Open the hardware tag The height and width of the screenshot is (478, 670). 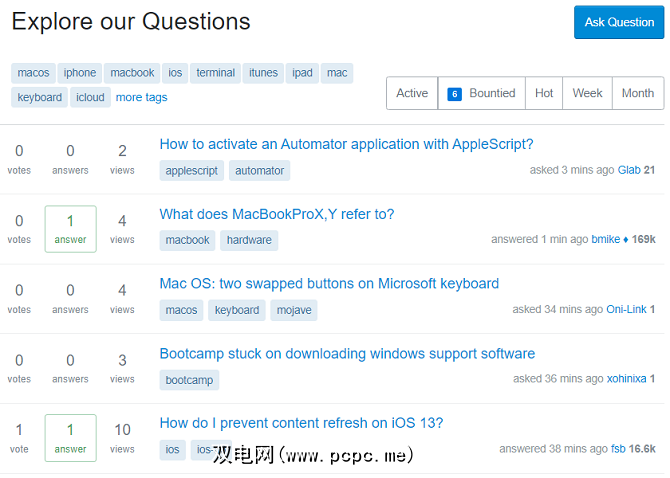click(249, 240)
